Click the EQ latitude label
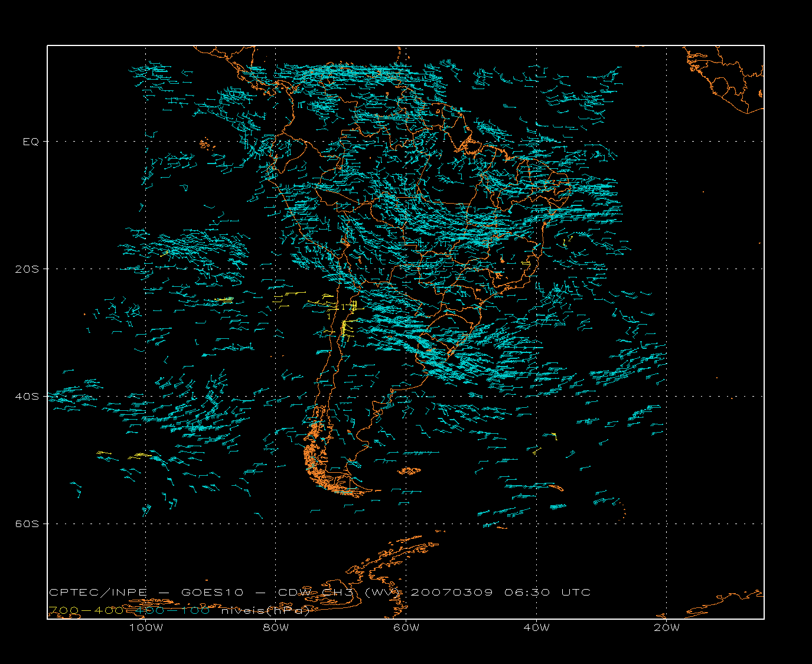812x664 pixels. [31, 142]
